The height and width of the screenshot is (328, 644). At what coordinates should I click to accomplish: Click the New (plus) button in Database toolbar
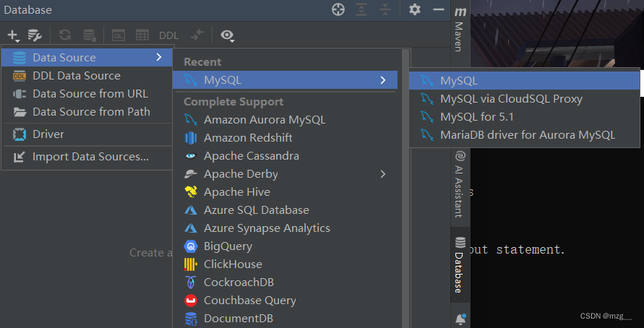click(x=13, y=35)
